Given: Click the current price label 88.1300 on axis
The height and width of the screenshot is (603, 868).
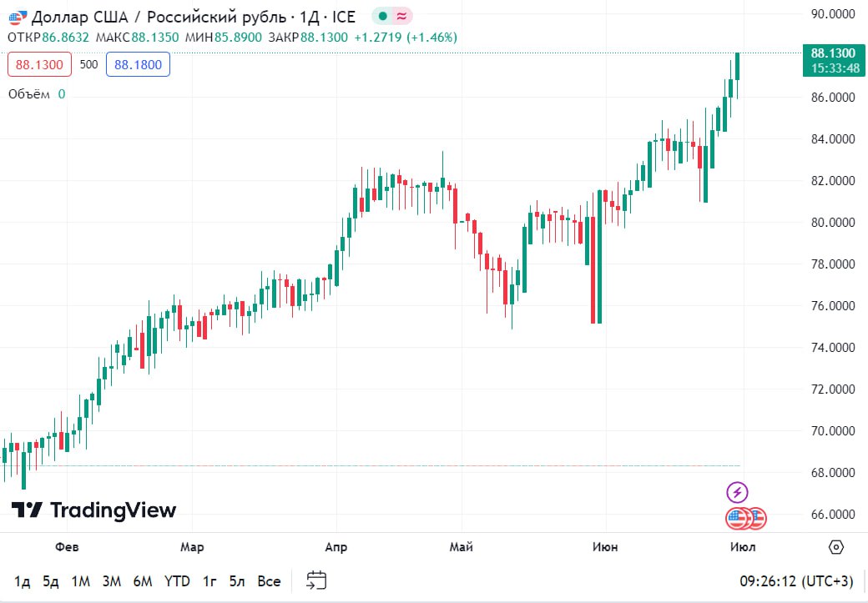Looking at the screenshot, I should 832,53.
